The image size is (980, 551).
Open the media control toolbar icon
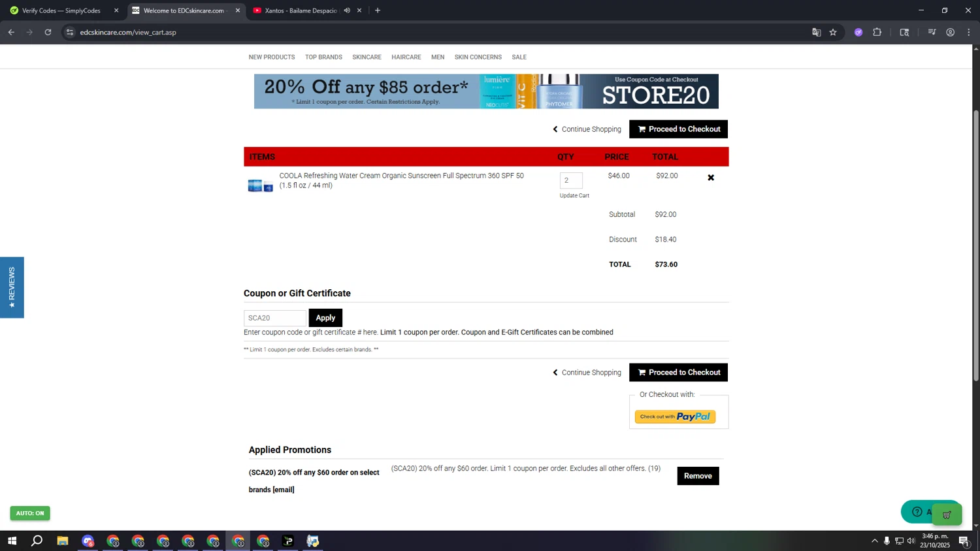click(x=932, y=32)
